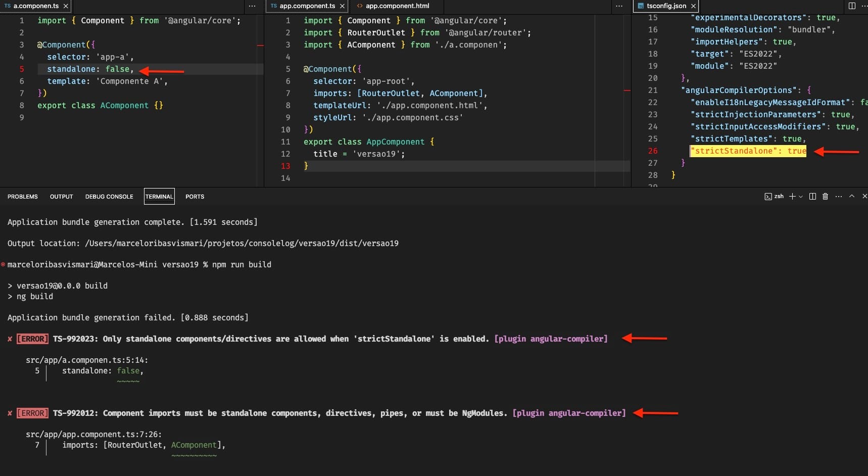
Task: Click the "strictInjectionParameters": true line
Action: point(773,115)
